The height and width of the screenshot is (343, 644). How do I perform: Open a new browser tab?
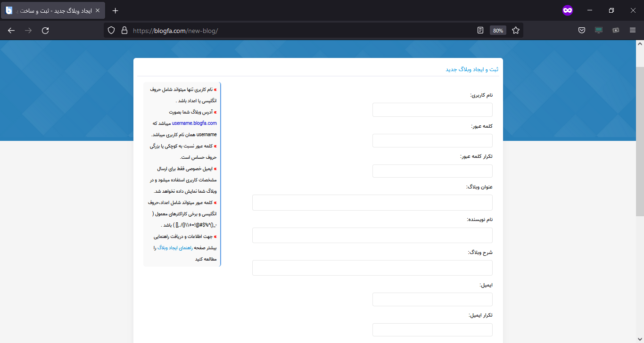116,10
